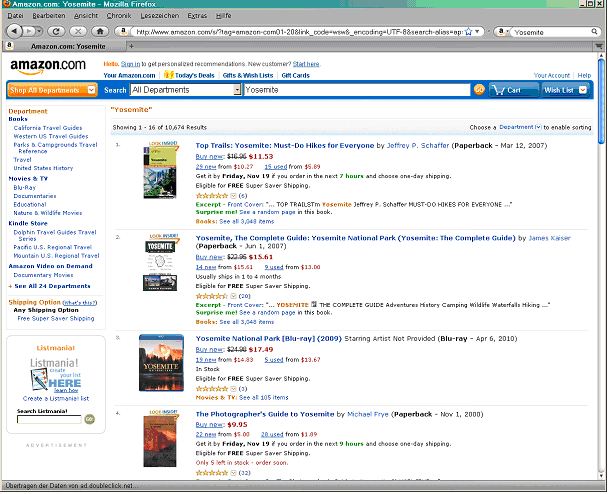
Task: Open the Chronik menu
Action: (x=119, y=16)
